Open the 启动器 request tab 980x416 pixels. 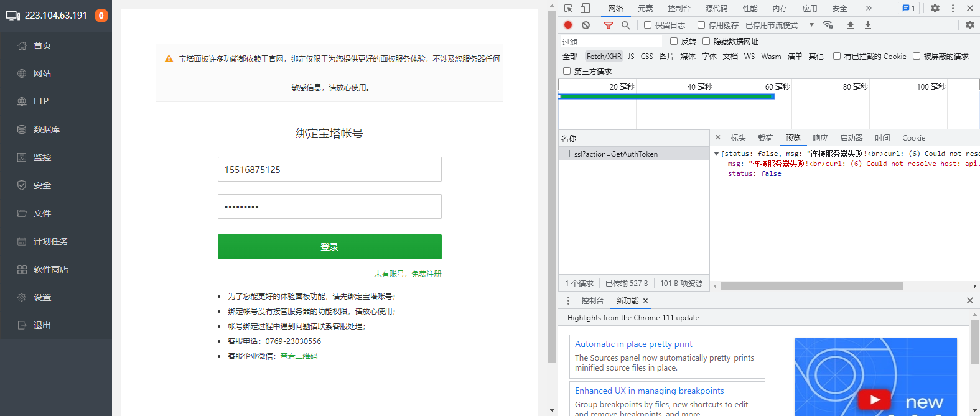851,137
